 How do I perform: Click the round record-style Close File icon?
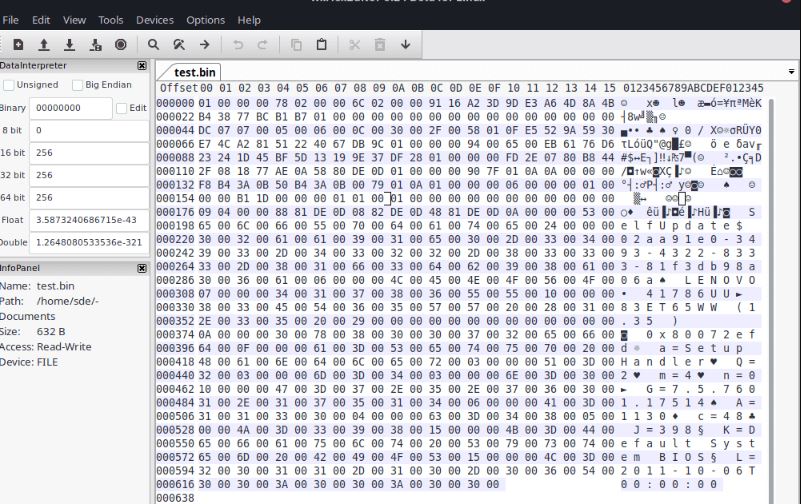[x=121, y=45]
